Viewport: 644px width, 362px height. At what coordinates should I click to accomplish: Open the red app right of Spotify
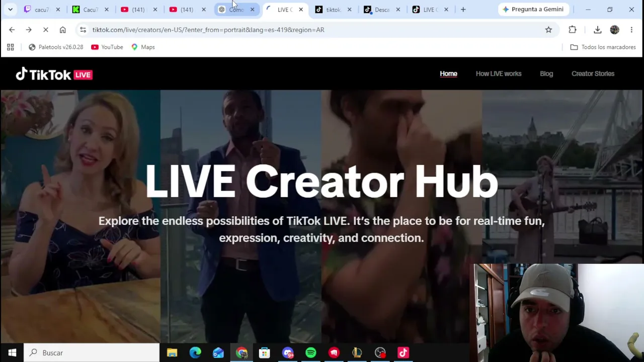click(334, 352)
